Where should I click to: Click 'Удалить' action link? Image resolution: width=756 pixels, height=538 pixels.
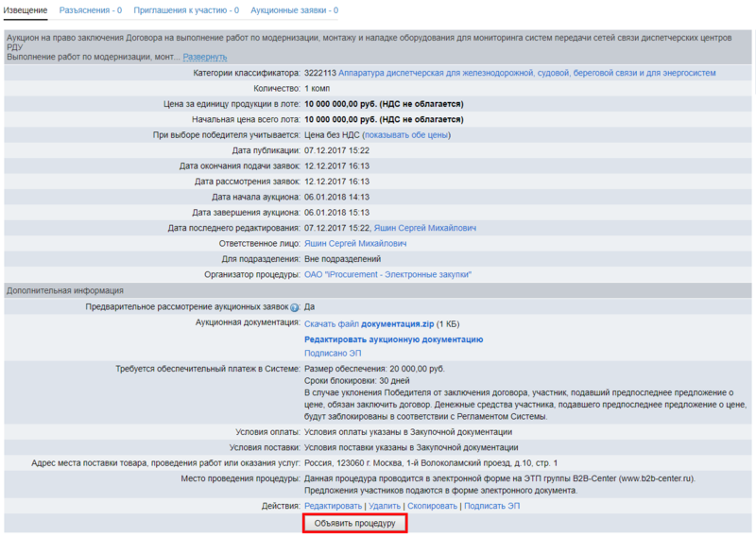(385, 507)
